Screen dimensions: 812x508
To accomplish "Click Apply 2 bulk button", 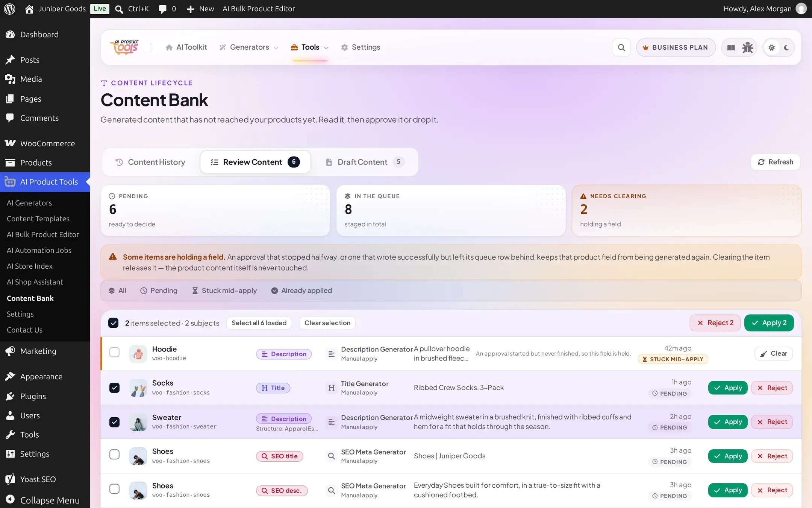I will (769, 323).
